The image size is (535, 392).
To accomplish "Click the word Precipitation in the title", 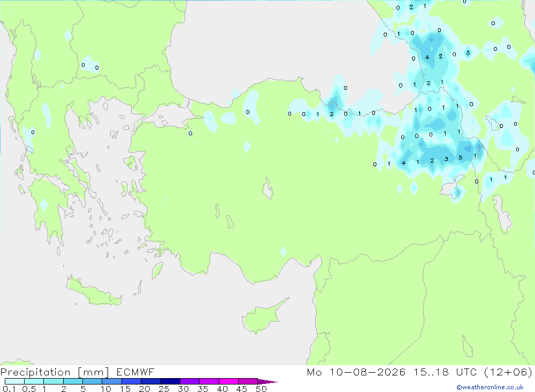I will point(35,372).
